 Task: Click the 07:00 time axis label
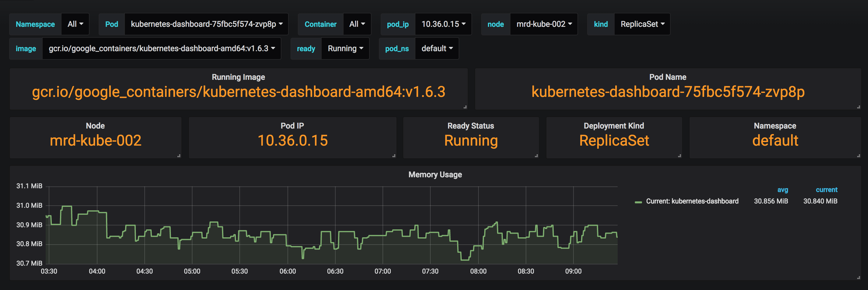click(383, 271)
